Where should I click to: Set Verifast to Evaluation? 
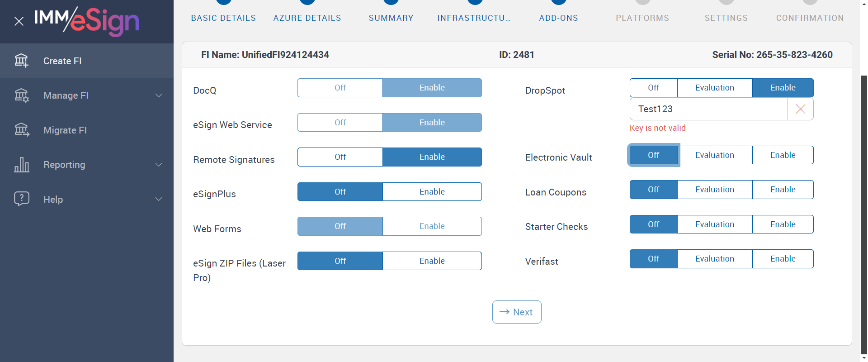click(x=715, y=259)
